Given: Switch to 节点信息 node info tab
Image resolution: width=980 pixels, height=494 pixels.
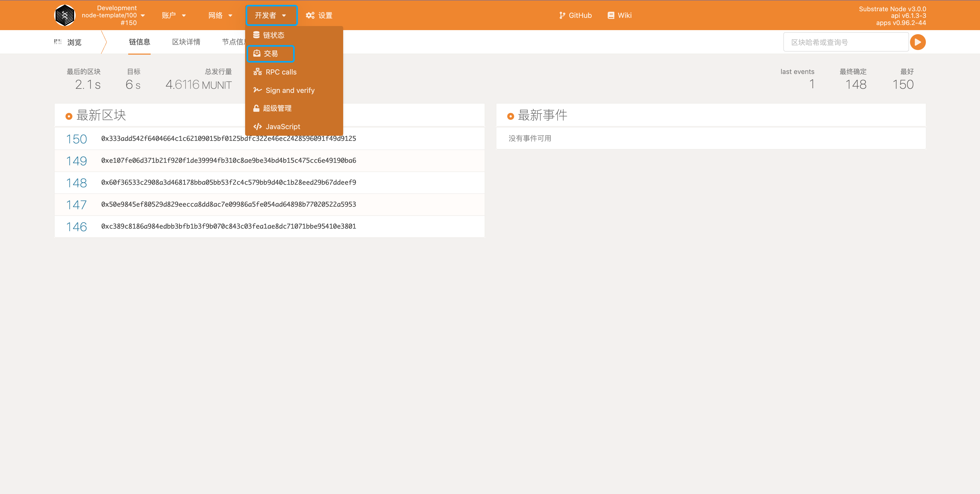Looking at the screenshot, I should point(234,42).
